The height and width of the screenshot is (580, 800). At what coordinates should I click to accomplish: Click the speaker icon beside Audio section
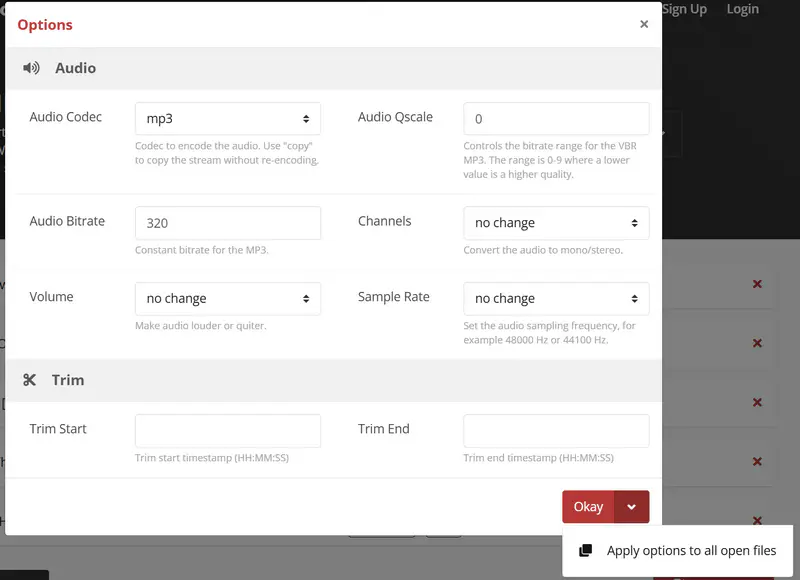point(31,67)
